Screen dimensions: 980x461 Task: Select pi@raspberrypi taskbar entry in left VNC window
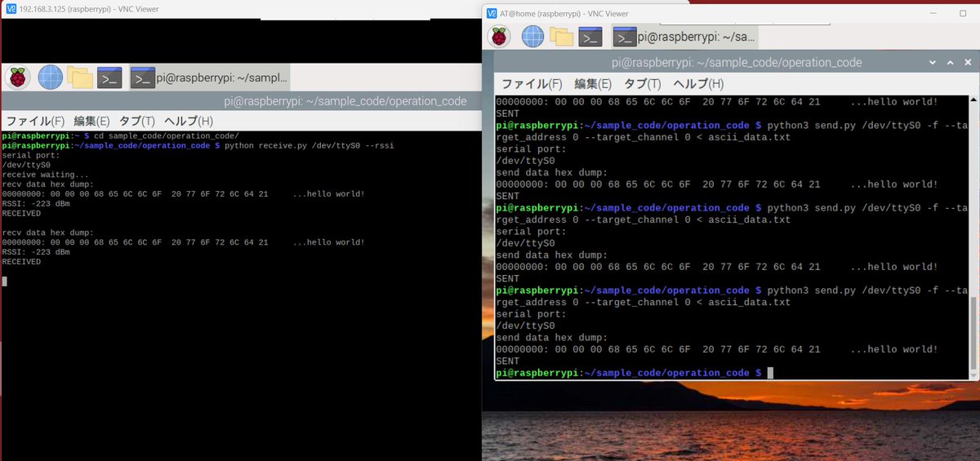(210, 78)
